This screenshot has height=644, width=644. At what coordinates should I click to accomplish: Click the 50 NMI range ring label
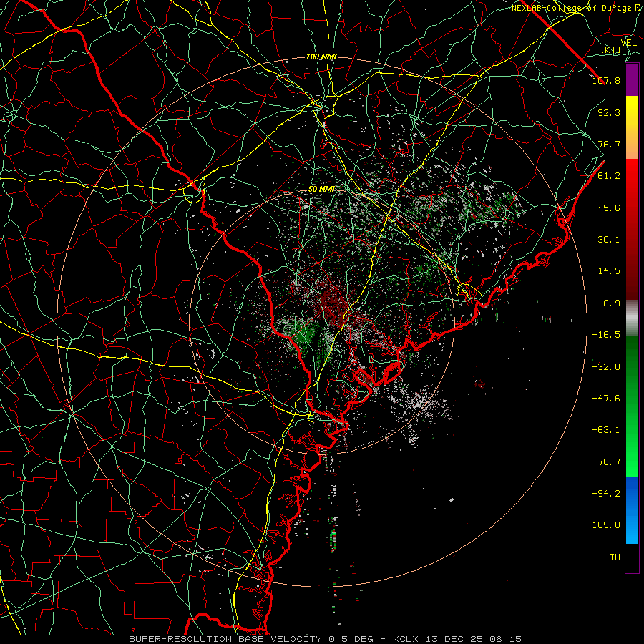pos(321,190)
